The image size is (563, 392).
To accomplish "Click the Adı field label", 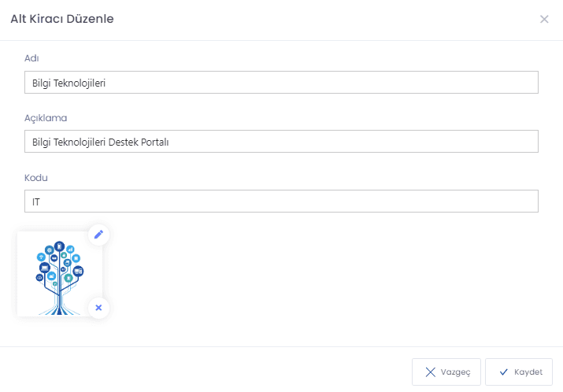I will 31,58.
